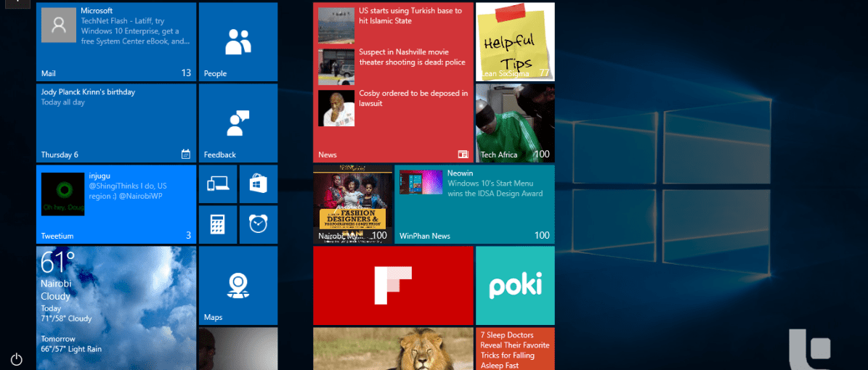The width and height of the screenshot is (868, 370).
Task: Click 'Cosby ordered to be deposed' headline
Action: point(413,99)
